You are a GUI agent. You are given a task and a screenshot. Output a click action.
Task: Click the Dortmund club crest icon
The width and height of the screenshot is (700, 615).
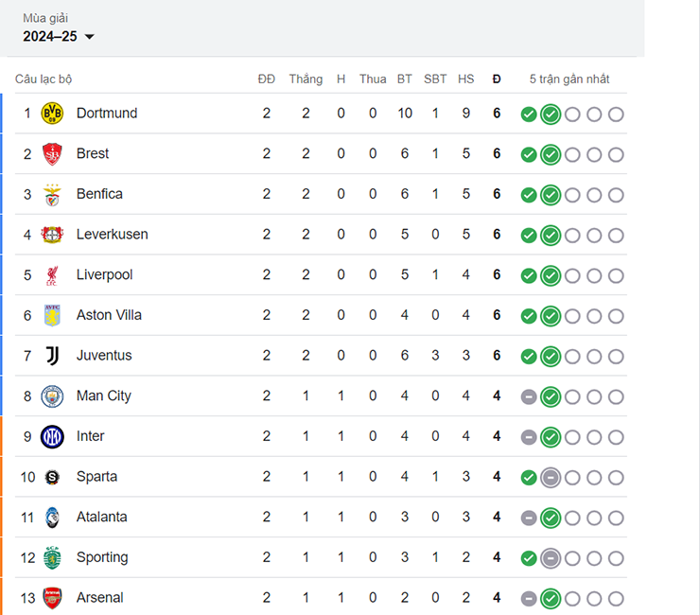click(x=52, y=114)
